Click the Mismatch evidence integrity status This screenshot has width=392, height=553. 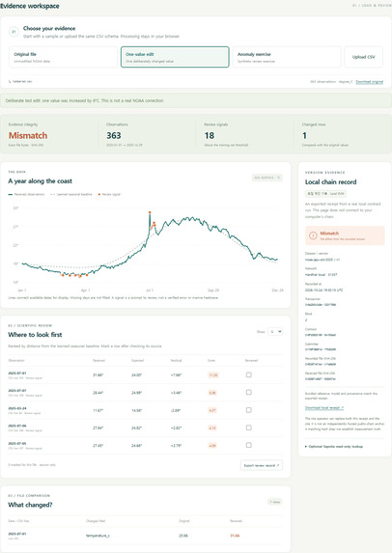click(28, 136)
